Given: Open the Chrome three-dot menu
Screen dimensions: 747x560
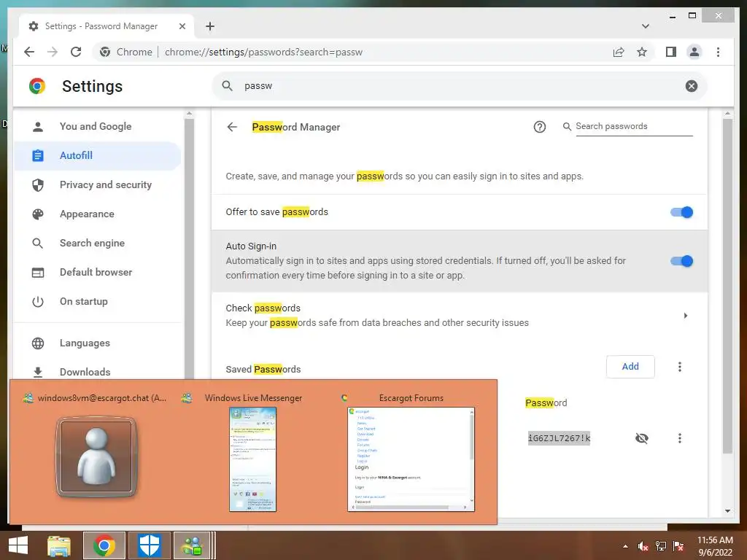Looking at the screenshot, I should 718,52.
